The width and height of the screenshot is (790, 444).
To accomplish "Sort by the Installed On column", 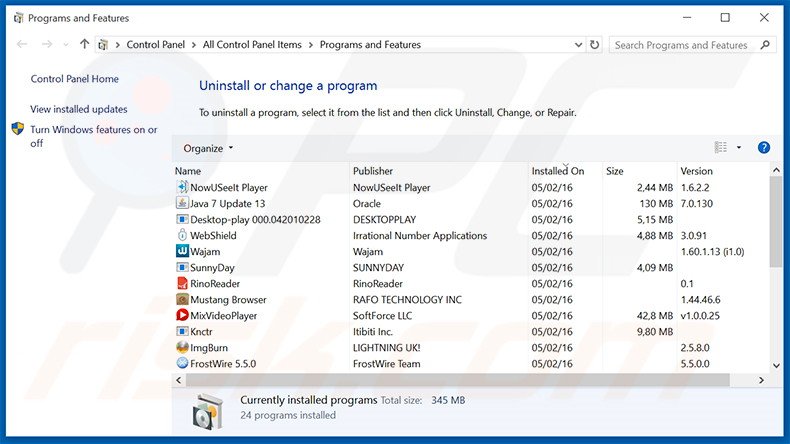I will [565, 171].
